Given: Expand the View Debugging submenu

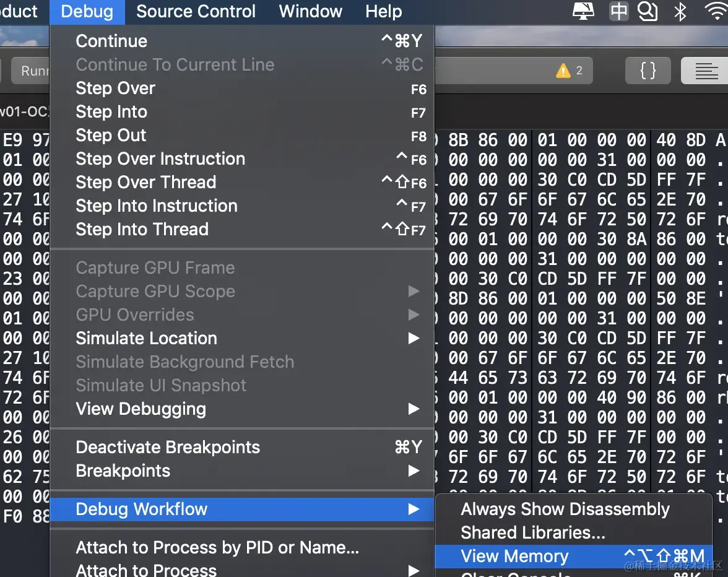Looking at the screenshot, I should 142,409.
